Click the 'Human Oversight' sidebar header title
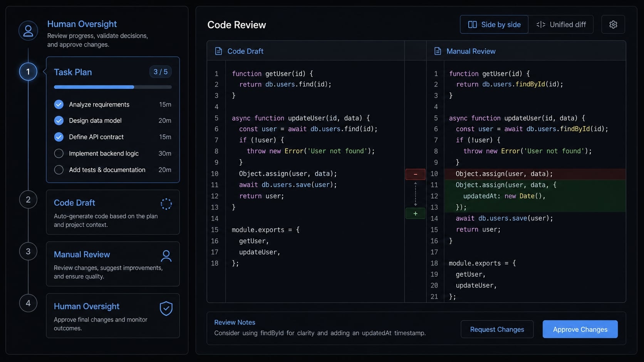644x362 pixels. [x=82, y=24]
